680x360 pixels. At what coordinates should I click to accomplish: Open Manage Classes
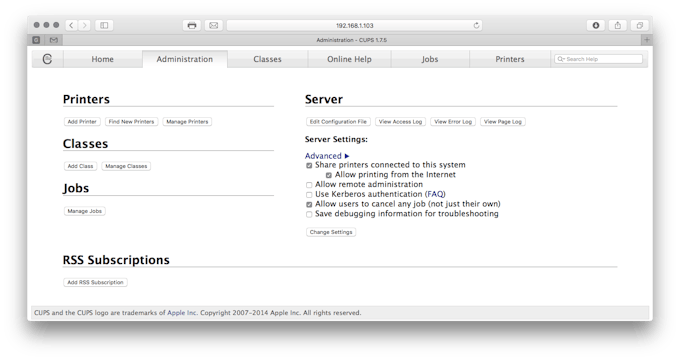click(x=126, y=166)
